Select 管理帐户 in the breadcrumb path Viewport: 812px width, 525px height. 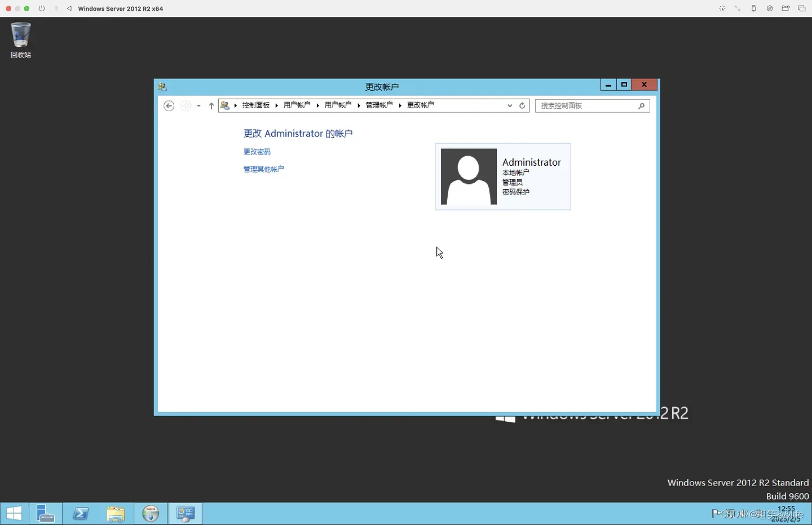[x=379, y=105]
